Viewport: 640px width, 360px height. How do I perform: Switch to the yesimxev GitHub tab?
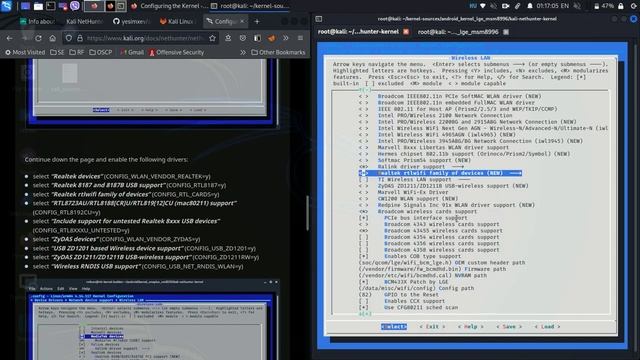click(x=131, y=21)
